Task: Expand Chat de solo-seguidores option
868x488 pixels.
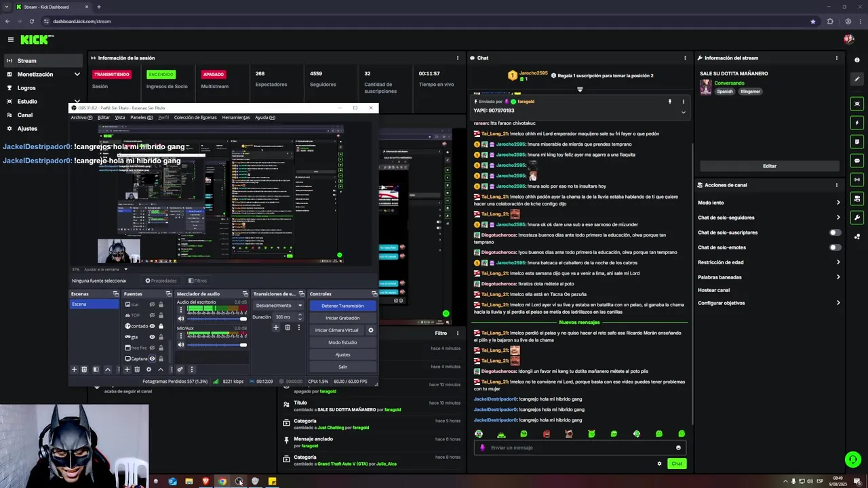Action: [x=838, y=218]
